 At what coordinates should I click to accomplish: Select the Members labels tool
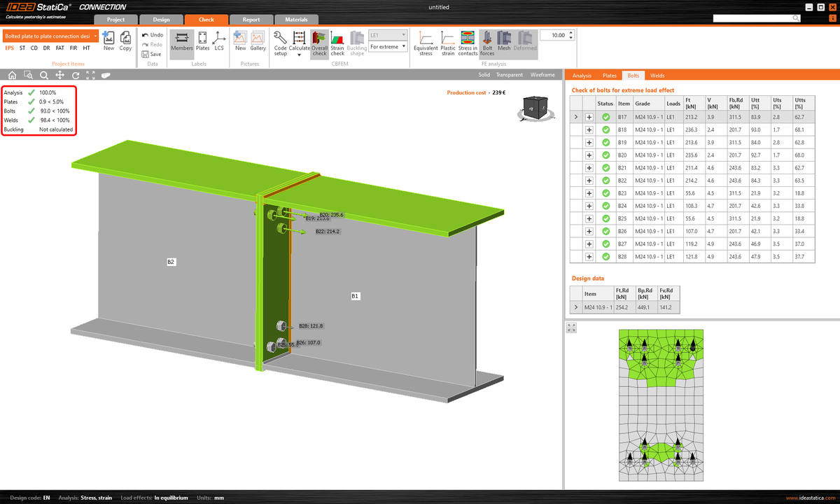[x=181, y=43]
